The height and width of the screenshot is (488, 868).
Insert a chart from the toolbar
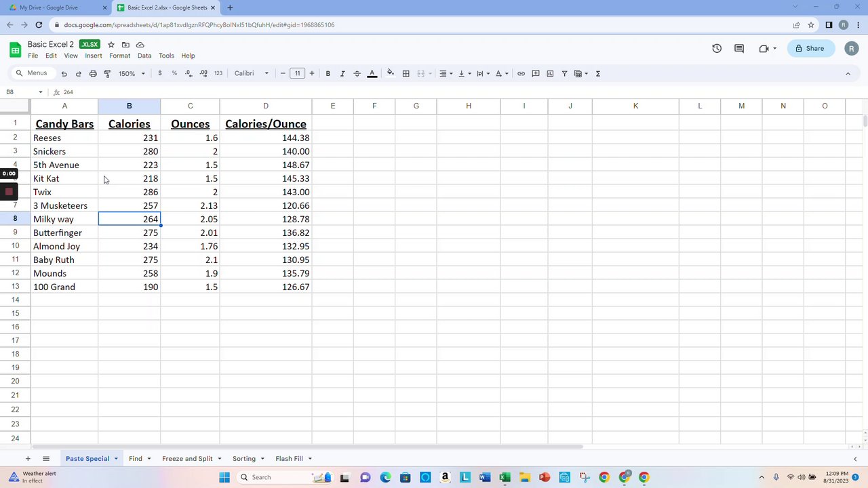pos(550,73)
